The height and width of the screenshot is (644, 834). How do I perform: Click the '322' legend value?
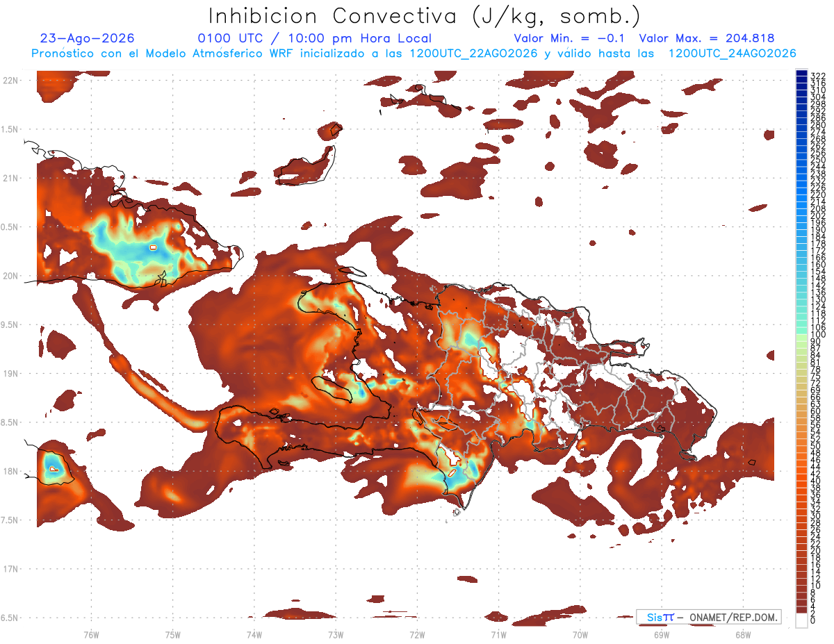point(818,75)
